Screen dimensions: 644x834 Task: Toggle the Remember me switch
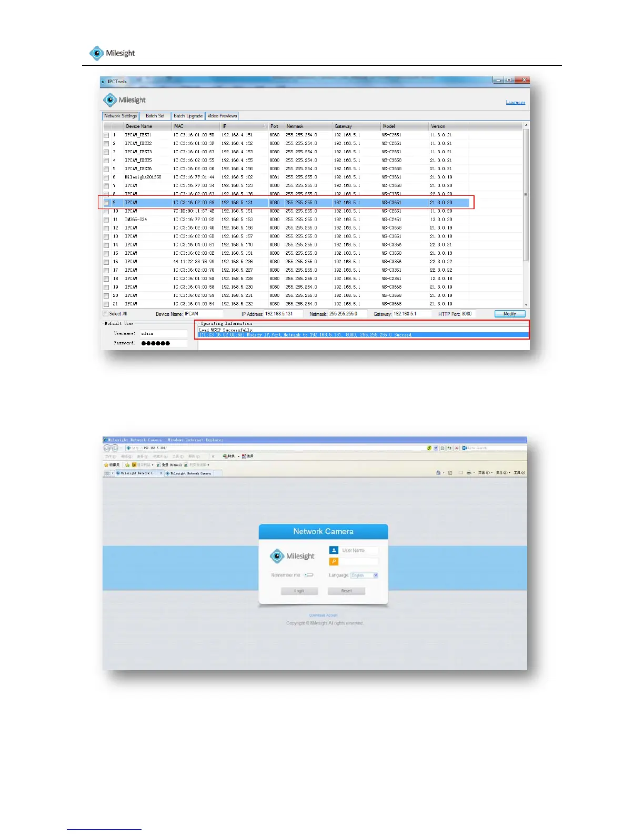click(309, 575)
